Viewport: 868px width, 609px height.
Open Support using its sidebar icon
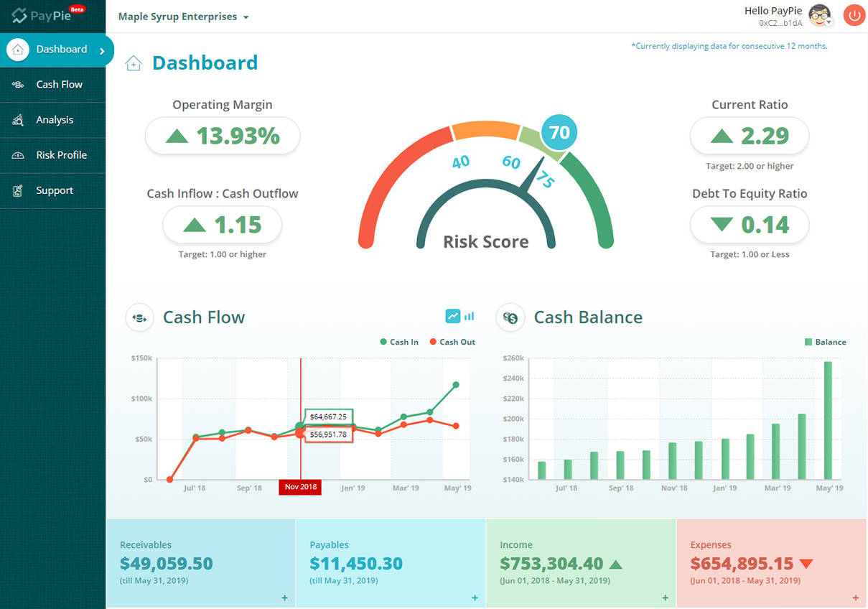[18, 190]
